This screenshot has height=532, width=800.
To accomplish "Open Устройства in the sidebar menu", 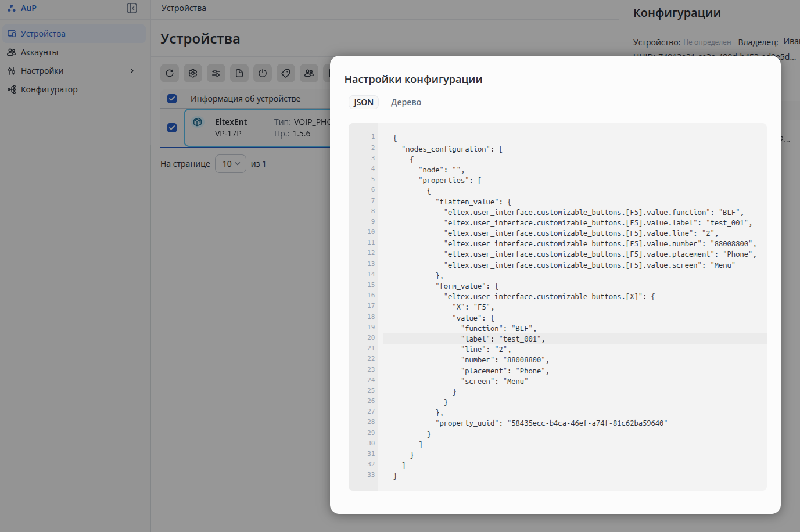I will pos(74,34).
